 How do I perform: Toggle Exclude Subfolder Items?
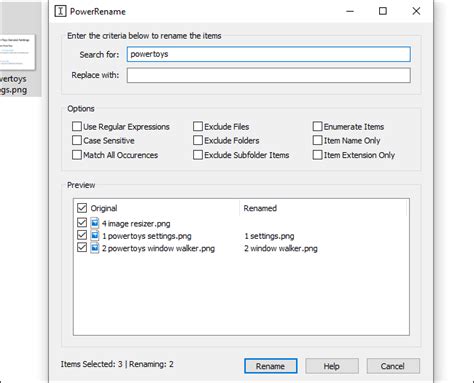click(x=198, y=155)
